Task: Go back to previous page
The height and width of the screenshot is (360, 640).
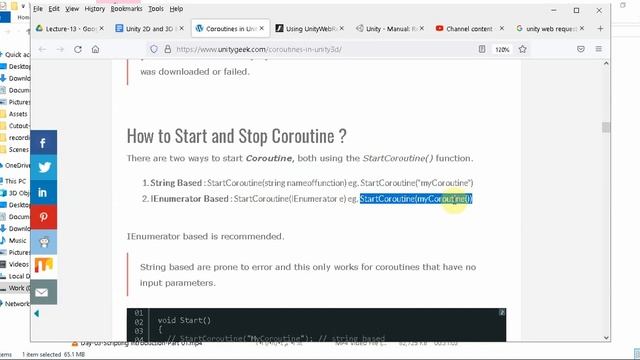Action: click(42, 49)
